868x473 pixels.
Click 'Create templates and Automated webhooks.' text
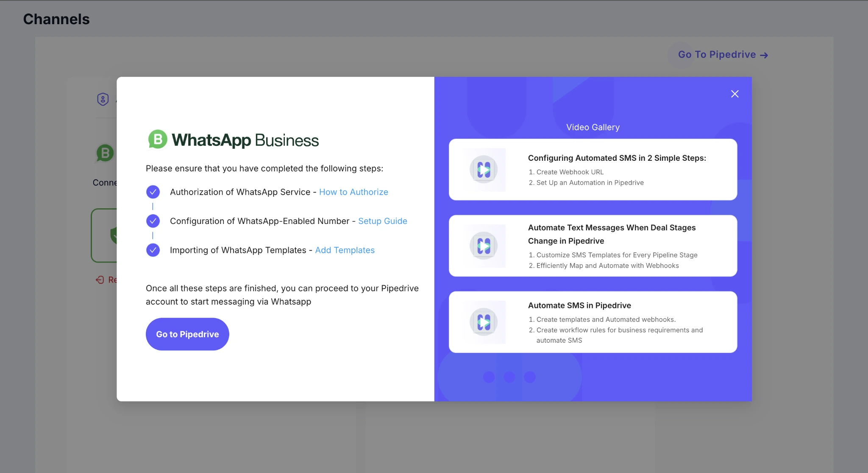[606, 319]
